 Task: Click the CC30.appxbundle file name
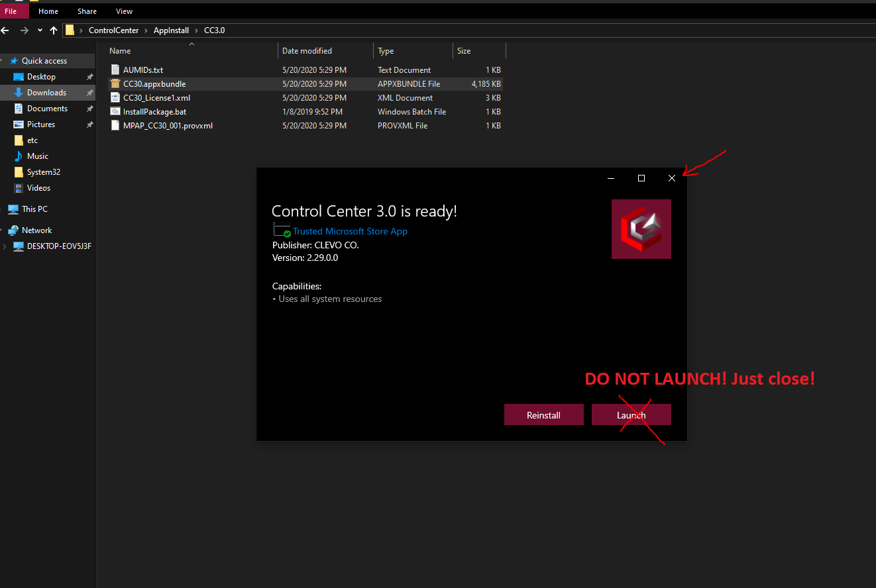(x=154, y=84)
